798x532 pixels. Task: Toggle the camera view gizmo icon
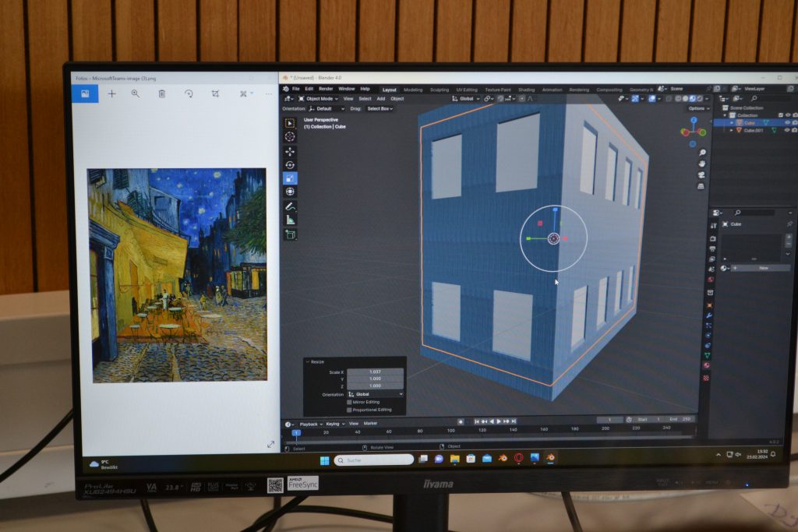tap(701, 175)
